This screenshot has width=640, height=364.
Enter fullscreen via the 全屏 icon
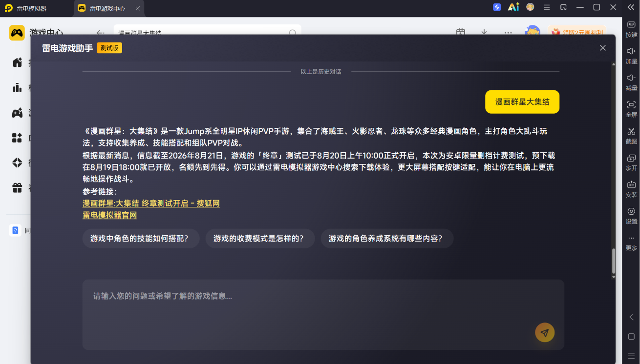point(631,104)
